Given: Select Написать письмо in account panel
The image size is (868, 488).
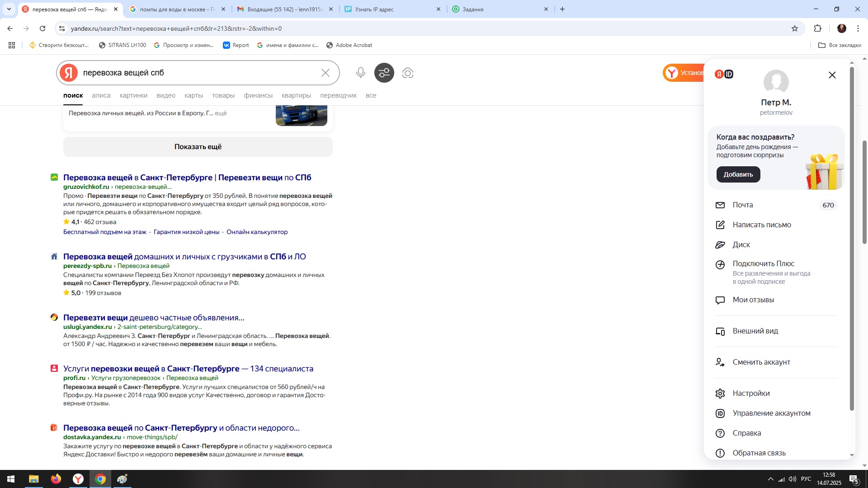Looking at the screenshot, I should click(776, 225).
